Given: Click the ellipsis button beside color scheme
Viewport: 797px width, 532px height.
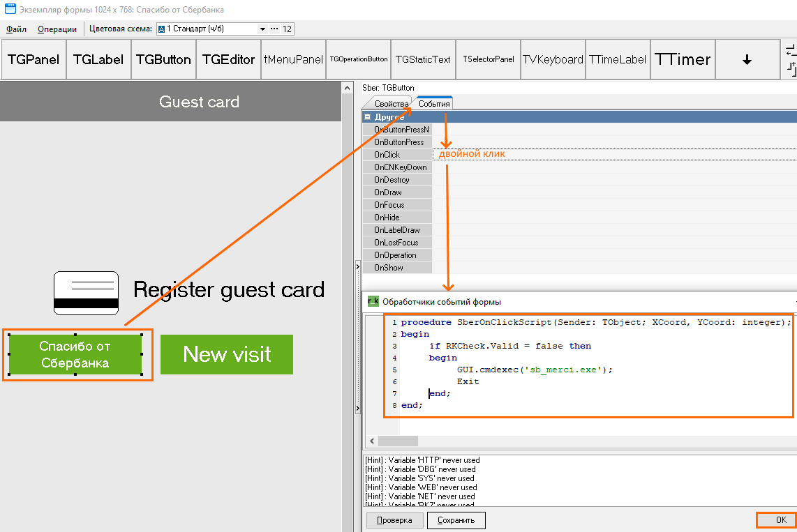Looking at the screenshot, I should (x=274, y=29).
